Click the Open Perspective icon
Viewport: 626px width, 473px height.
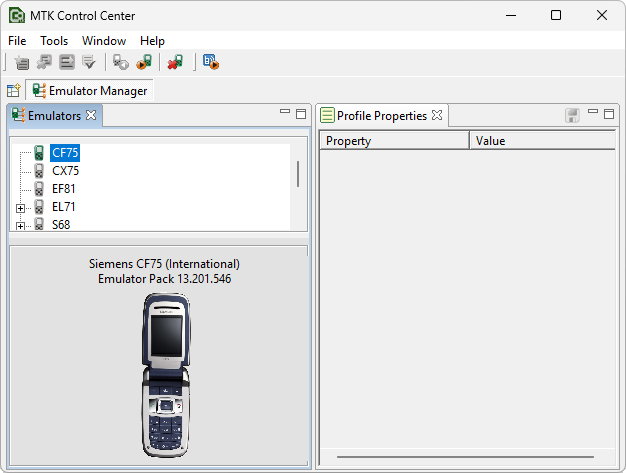click(14, 91)
